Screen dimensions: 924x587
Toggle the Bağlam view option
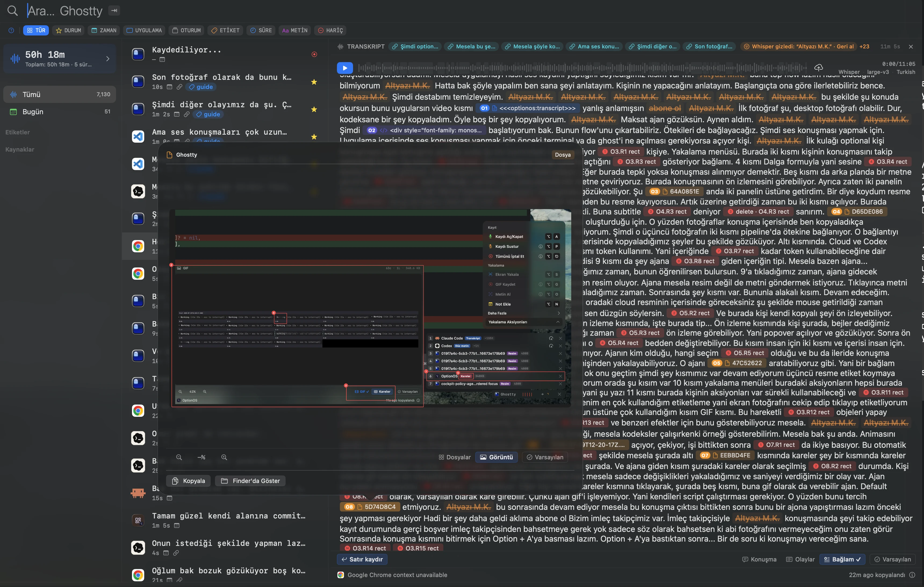pos(842,559)
